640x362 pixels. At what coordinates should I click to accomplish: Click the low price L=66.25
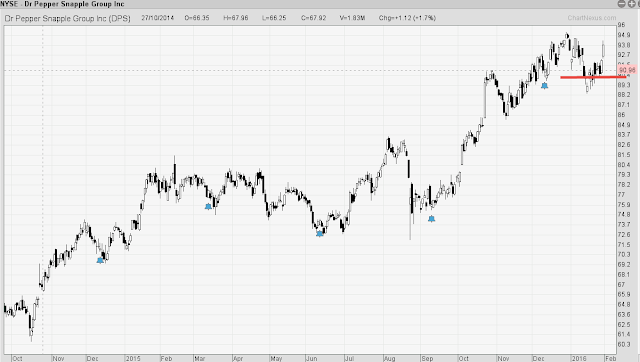pos(274,18)
